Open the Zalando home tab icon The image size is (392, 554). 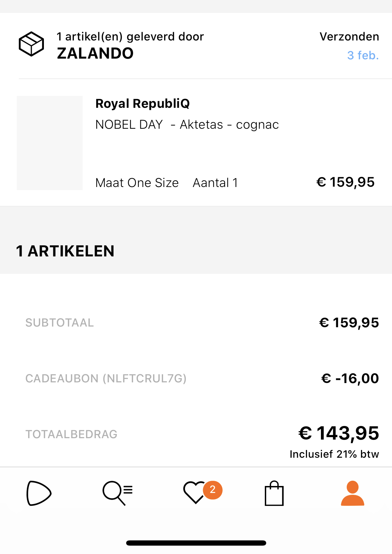[39, 493]
